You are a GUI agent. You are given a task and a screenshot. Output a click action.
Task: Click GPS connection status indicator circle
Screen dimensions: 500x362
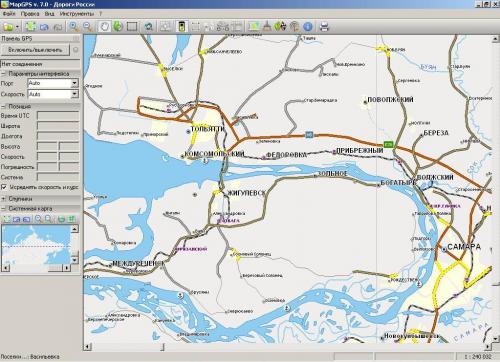[76, 50]
